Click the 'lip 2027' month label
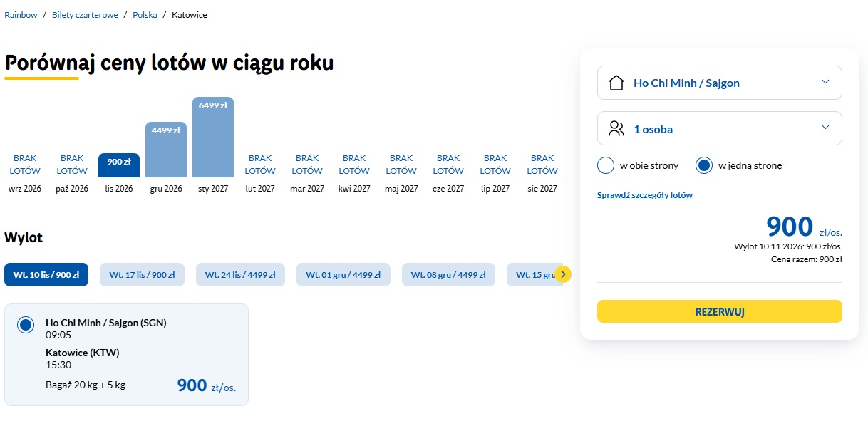Viewport: 868px width, 431px height. pyautogui.click(x=495, y=189)
